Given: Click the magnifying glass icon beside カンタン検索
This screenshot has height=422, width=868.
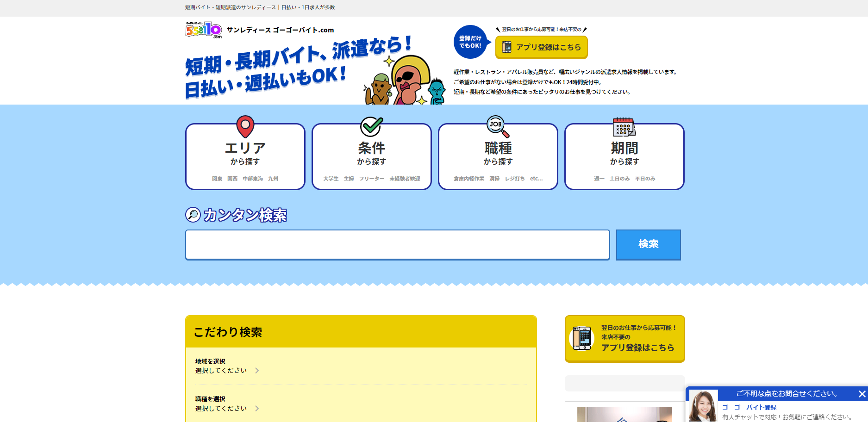Looking at the screenshot, I should (x=193, y=215).
